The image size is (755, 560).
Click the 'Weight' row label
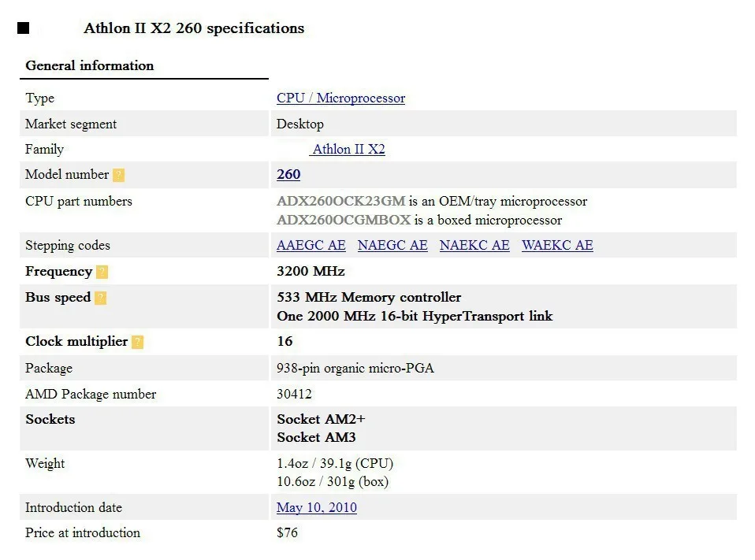coord(45,464)
